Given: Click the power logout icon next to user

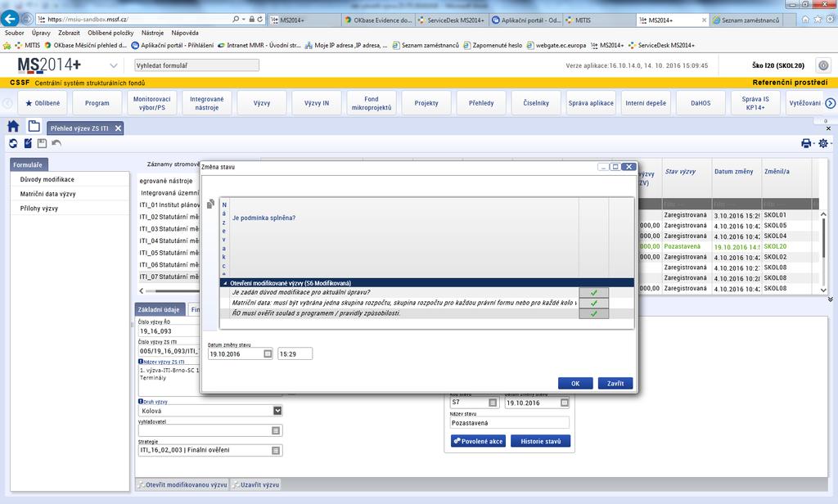Looking at the screenshot, I should click(x=823, y=65).
